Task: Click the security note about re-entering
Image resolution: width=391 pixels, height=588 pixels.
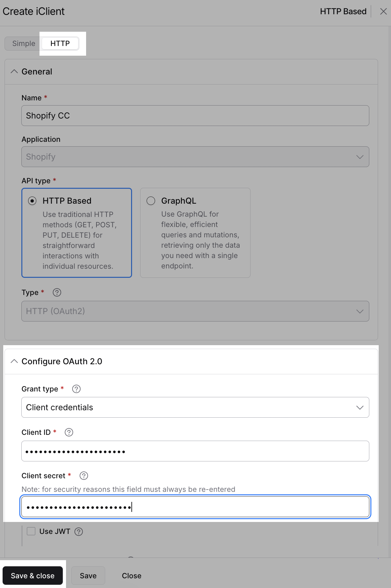Action: click(128, 489)
